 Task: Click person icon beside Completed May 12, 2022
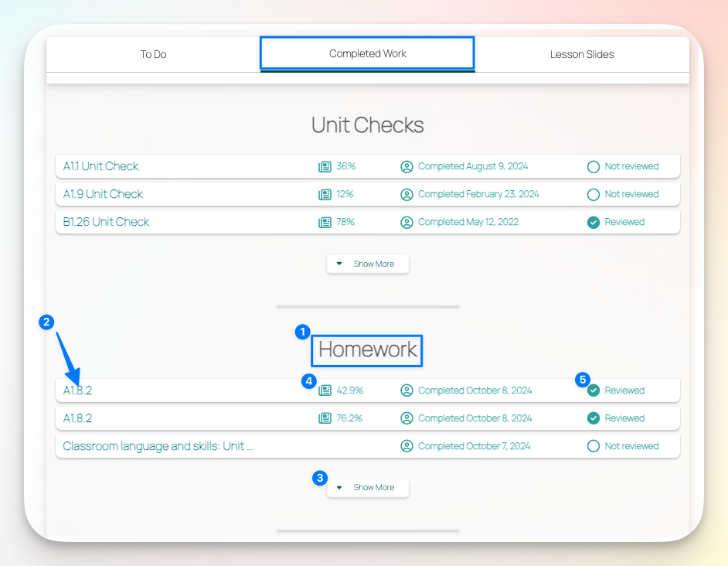[x=407, y=222]
